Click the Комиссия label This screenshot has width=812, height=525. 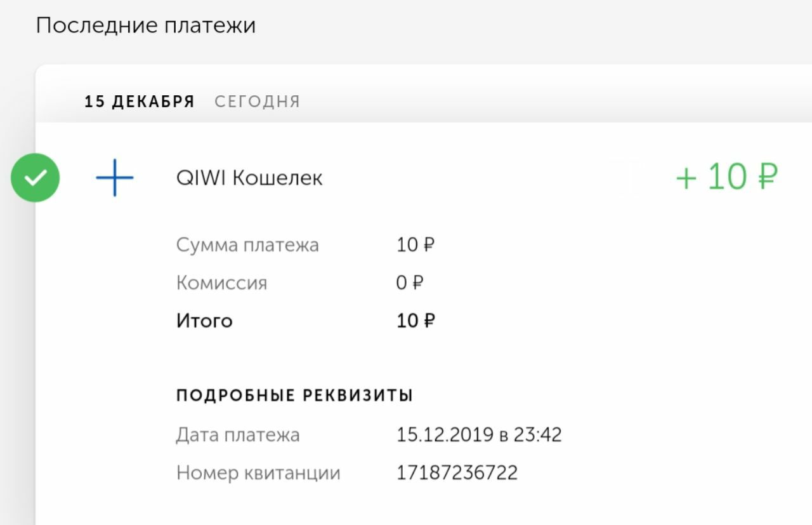tap(221, 282)
